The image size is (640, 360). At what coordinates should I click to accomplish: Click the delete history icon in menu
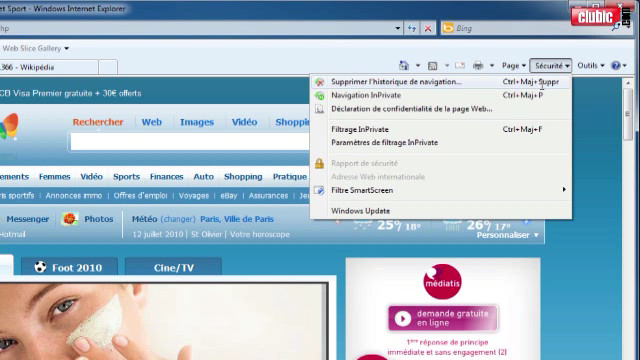pyautogui.click(x=320, y=82)
